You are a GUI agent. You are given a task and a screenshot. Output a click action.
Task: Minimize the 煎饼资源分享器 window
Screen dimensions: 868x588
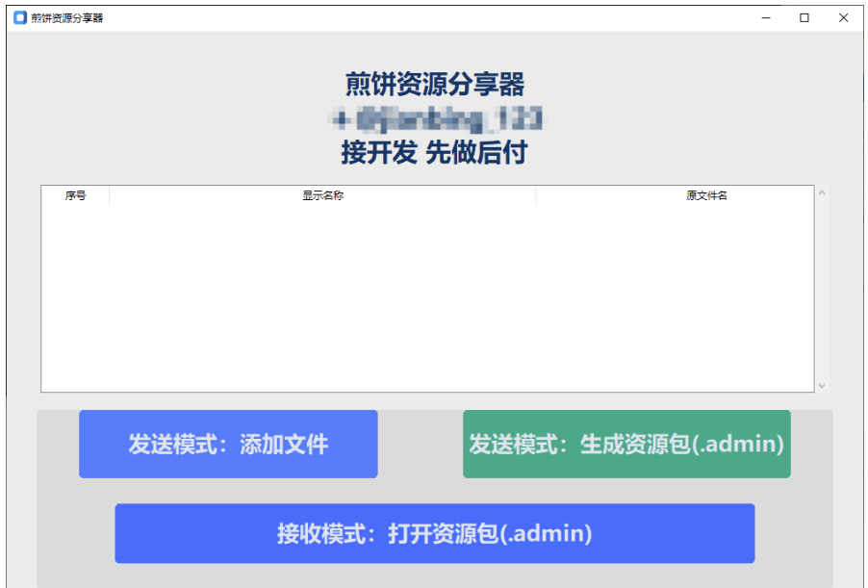(x=765, y=17)
